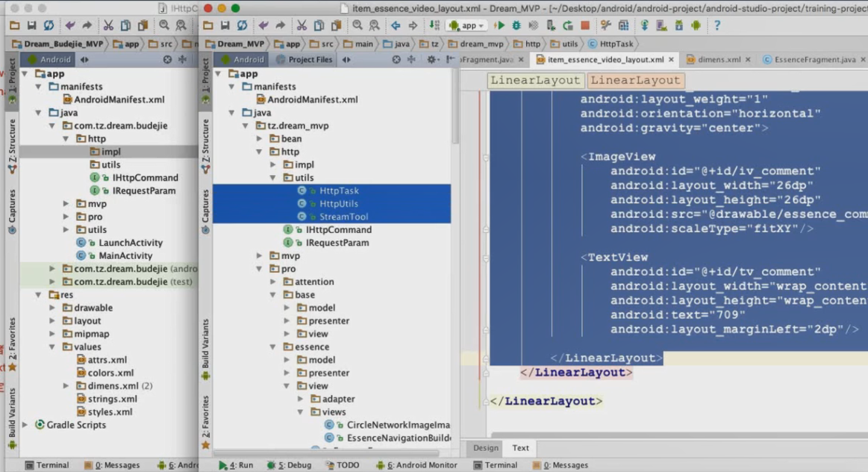This screenshot has width=868, height=472.
Task: Open TODO tool window button
Action: point(342,465)
